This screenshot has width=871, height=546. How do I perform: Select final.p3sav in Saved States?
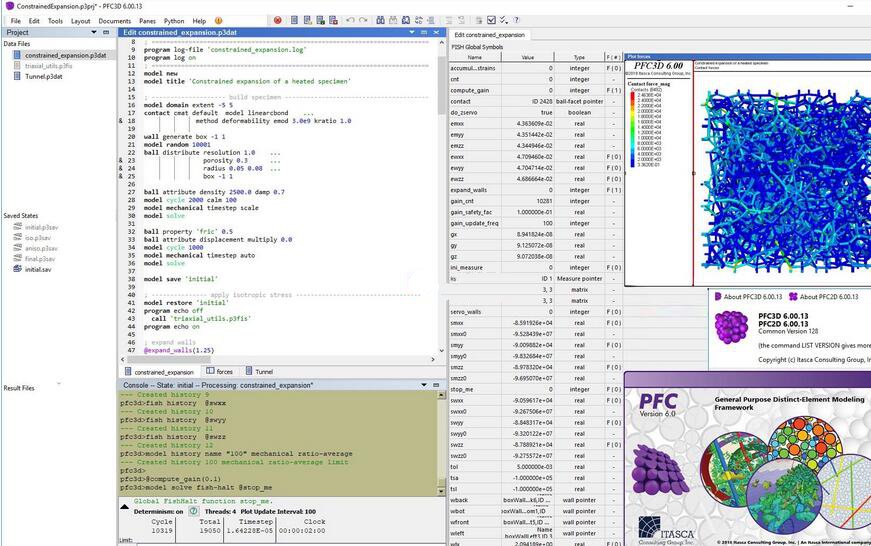point(41,258)
